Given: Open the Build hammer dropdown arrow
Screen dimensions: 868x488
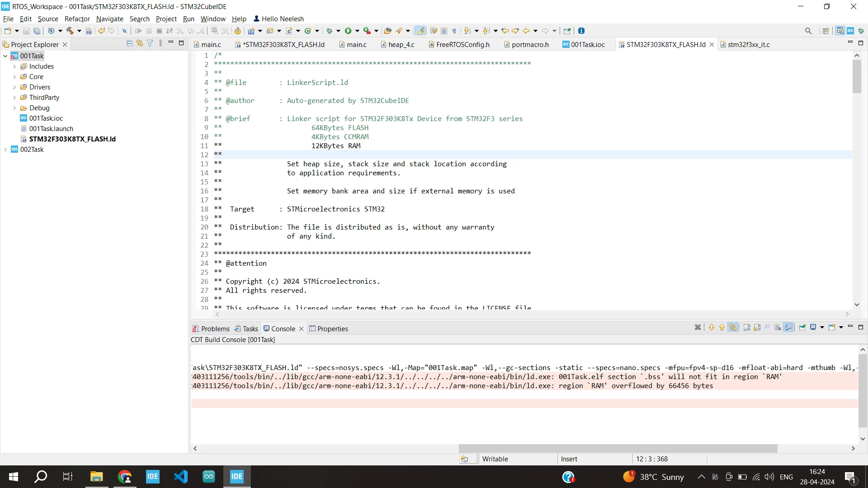Looking at the screenshot, I should click(x=79, y=31).
